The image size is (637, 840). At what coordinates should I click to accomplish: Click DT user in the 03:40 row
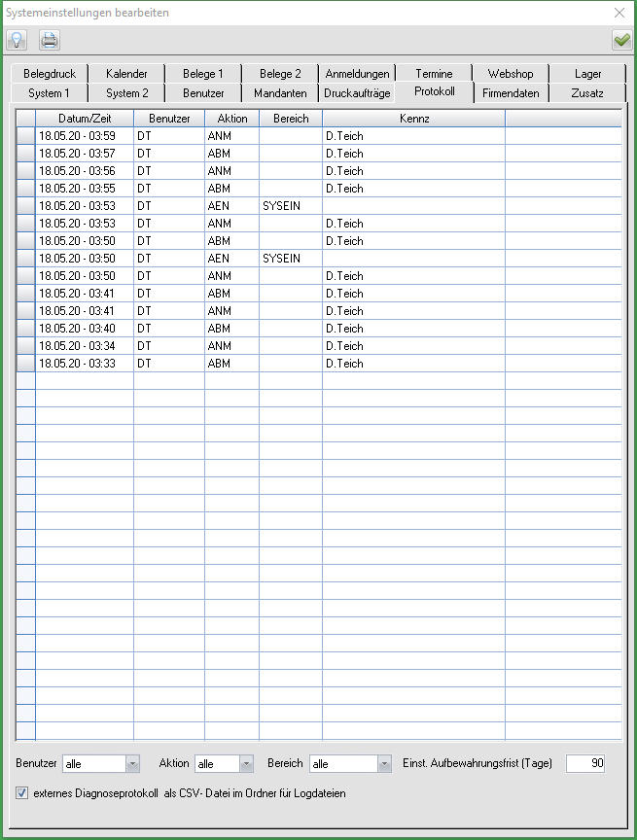coord(144,329)
